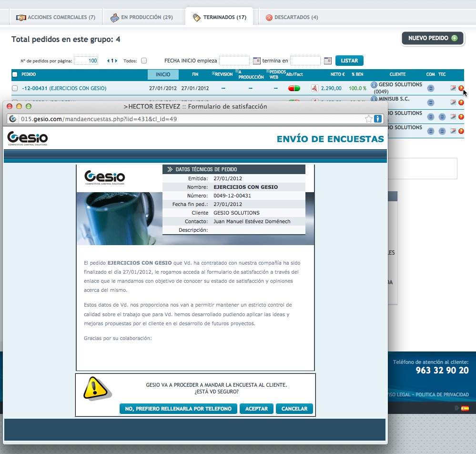Click contact name Juan Manuel Estévez Doménech
476x454 pixels.
click(x=252, y=222)
